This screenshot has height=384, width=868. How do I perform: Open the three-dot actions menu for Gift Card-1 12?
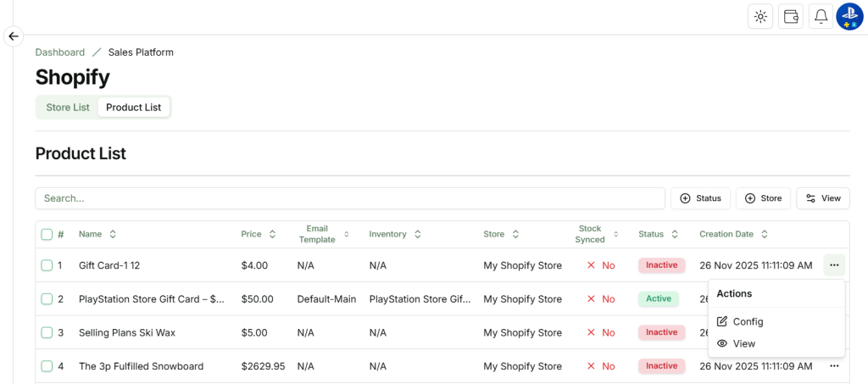[x=834, y=265]
